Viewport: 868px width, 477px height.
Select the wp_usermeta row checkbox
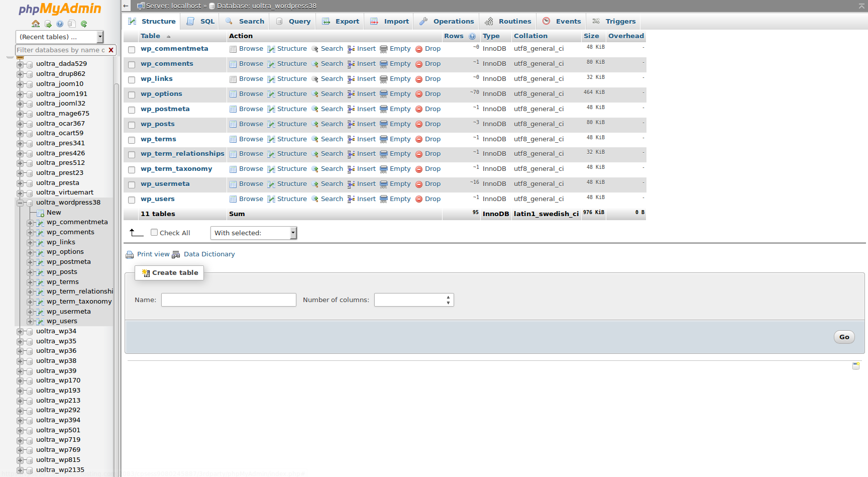132,184
